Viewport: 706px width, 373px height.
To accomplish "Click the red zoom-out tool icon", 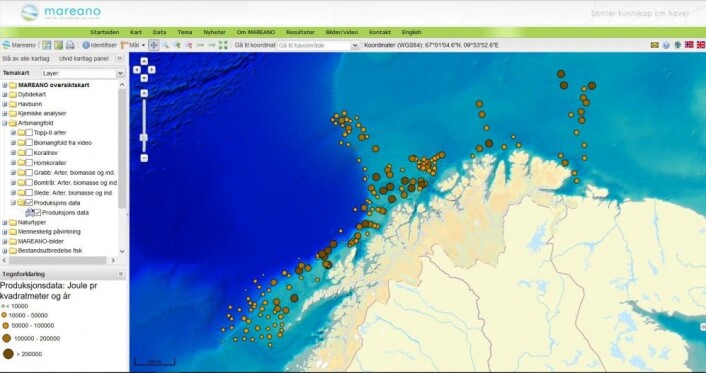I will click(189, 45).
